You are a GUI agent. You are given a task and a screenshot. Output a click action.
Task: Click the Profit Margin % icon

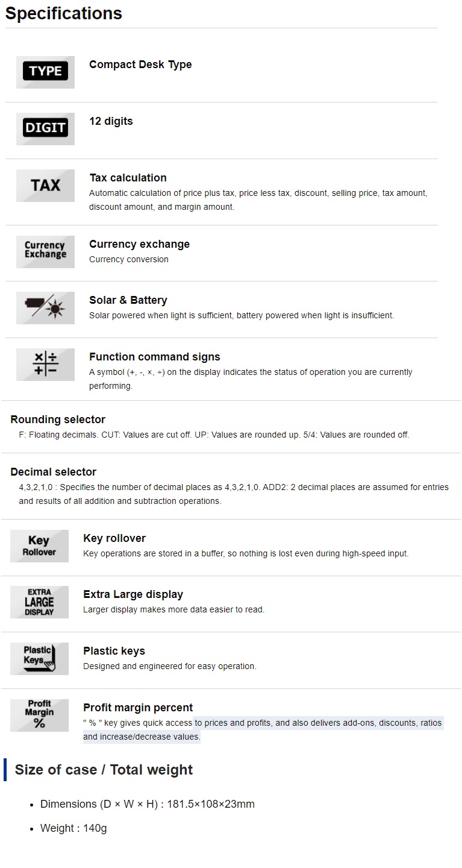point(39,715)
